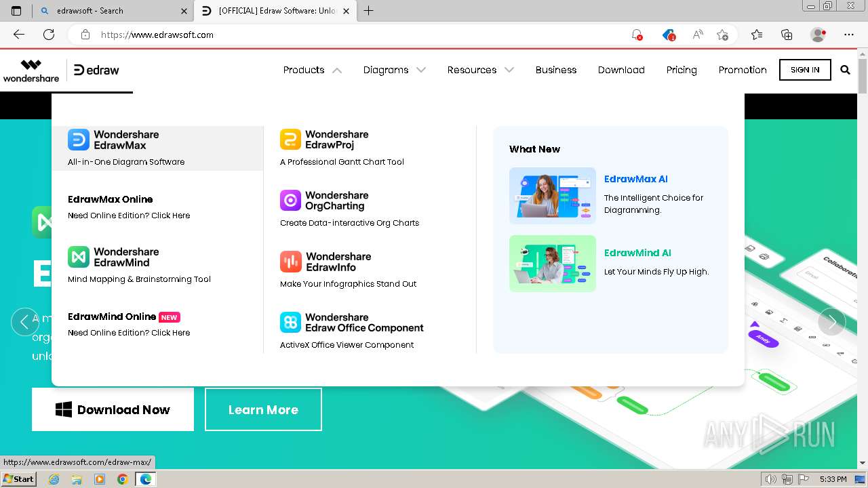Click the notification bell blocked icon
868x488 pixels.
point(637,35)
